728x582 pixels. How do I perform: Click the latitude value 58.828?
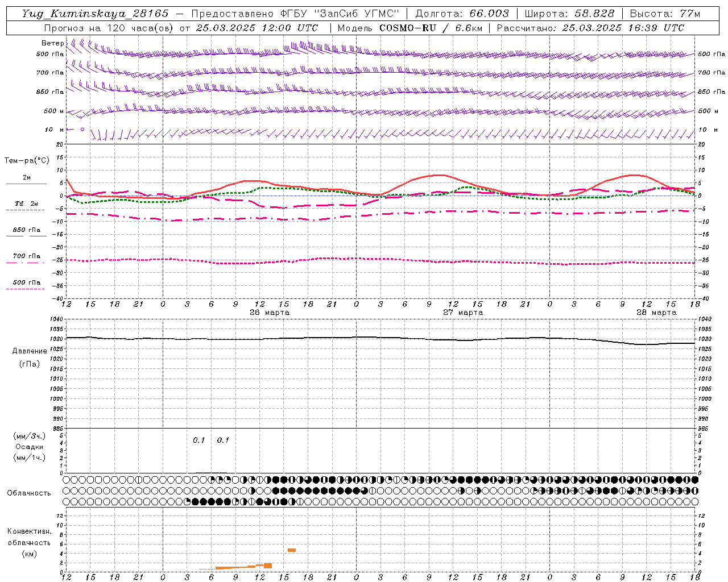tap(595, 14)
